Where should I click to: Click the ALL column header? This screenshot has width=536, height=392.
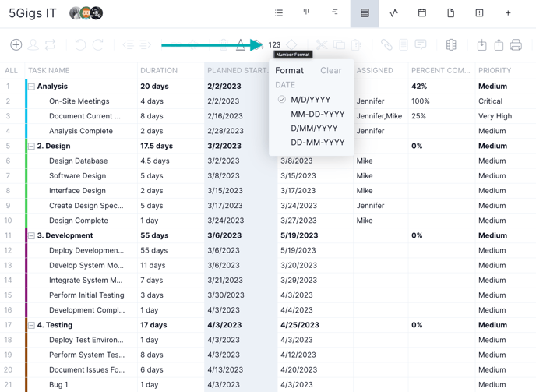click(x=11, y=70)
